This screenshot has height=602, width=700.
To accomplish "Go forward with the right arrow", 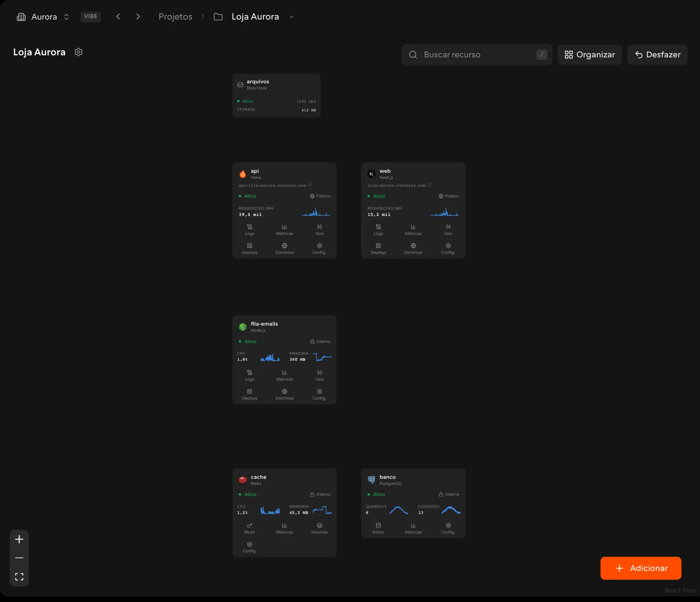I will 138,17.
